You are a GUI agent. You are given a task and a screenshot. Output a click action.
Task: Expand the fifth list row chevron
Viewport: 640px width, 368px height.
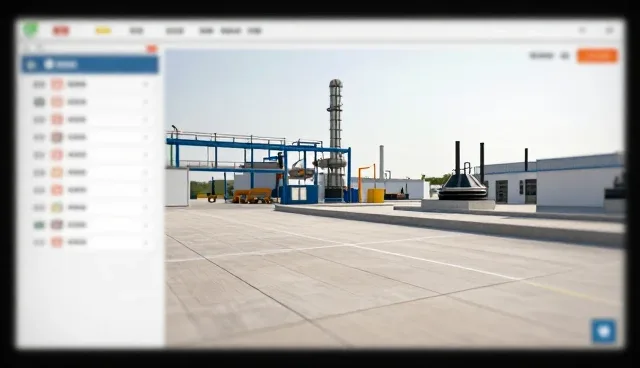pyautogui.click(x=146, y=155)
